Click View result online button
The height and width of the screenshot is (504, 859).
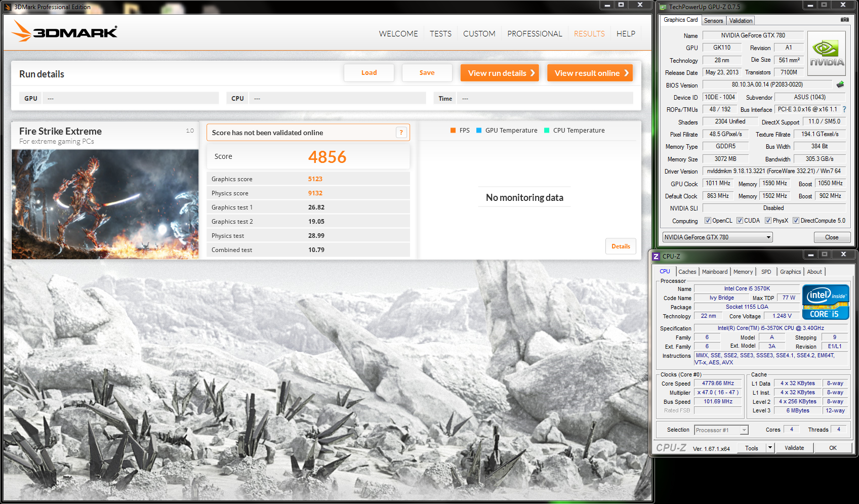click(x=590, y=73)
